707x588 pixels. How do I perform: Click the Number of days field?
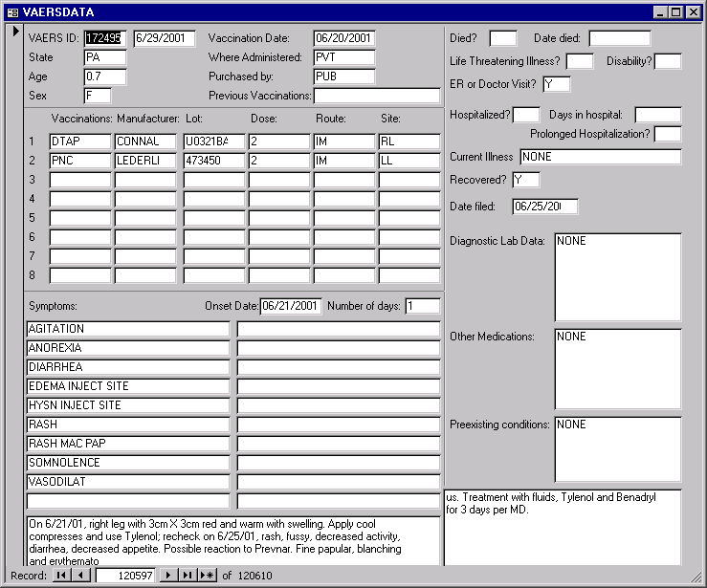423,306
